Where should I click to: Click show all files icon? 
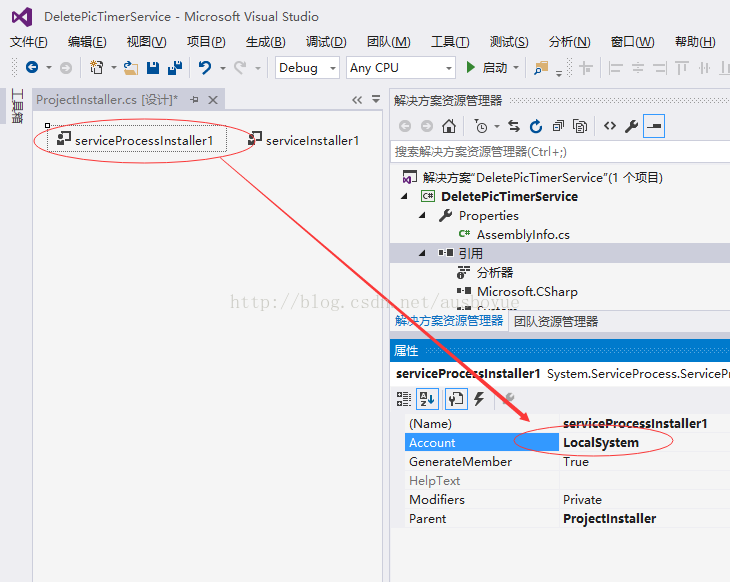[x=580, y=126]
